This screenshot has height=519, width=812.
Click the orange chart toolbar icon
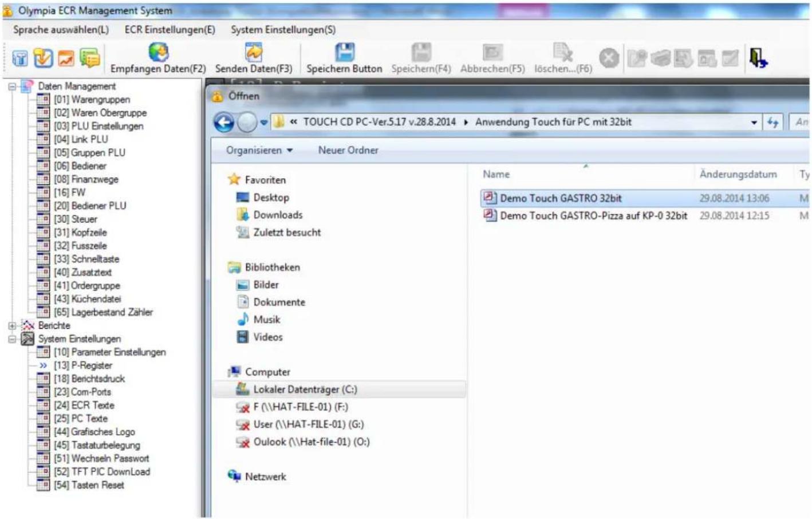coord(66,58)
